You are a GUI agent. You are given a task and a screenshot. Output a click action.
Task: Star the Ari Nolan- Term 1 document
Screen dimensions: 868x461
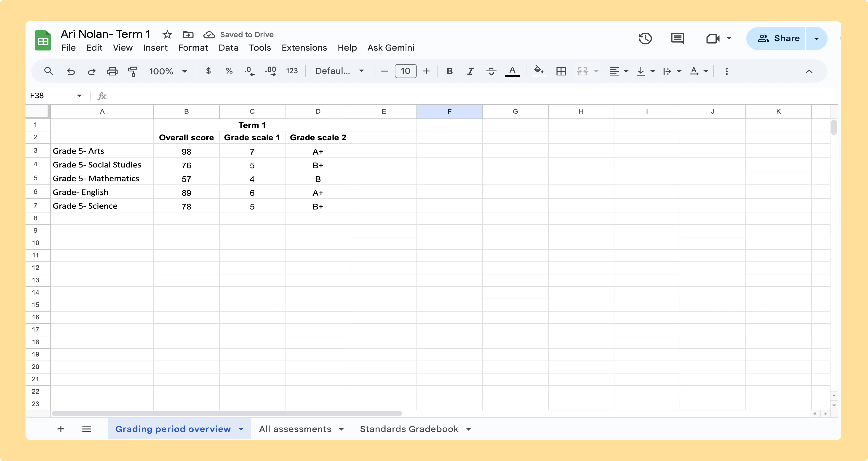pos(167,34)
